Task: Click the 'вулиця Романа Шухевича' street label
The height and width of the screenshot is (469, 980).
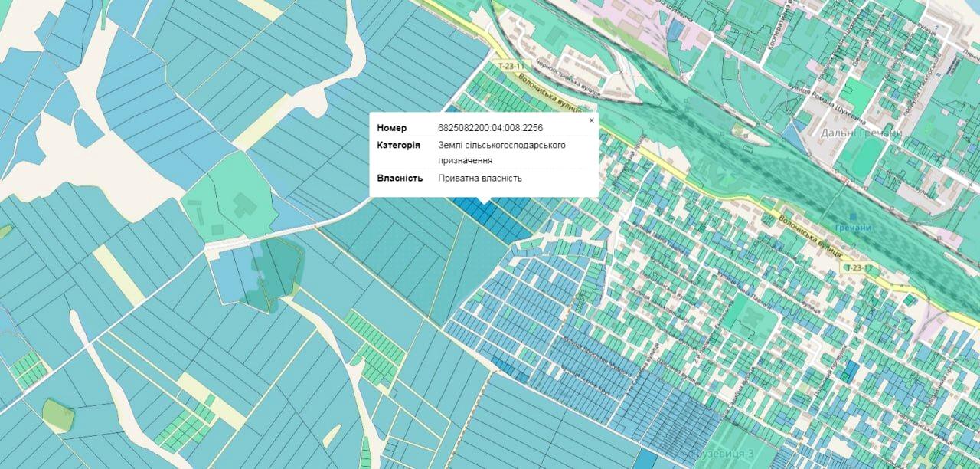Action: [x=831, y=103]
